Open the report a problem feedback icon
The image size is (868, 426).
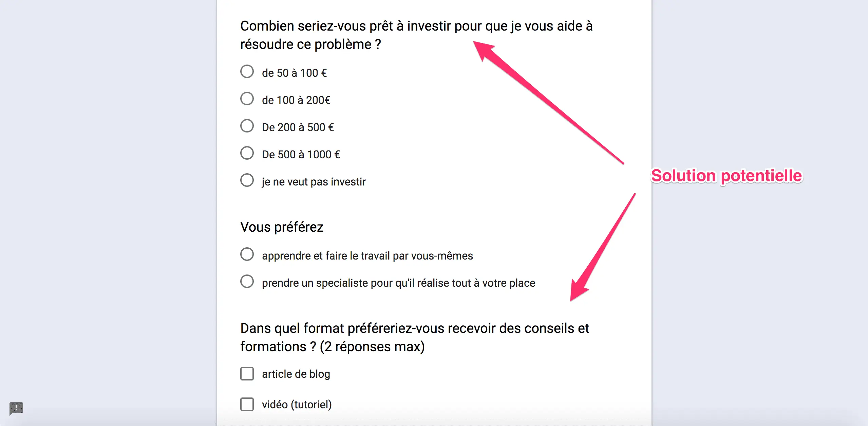[16, 408]
